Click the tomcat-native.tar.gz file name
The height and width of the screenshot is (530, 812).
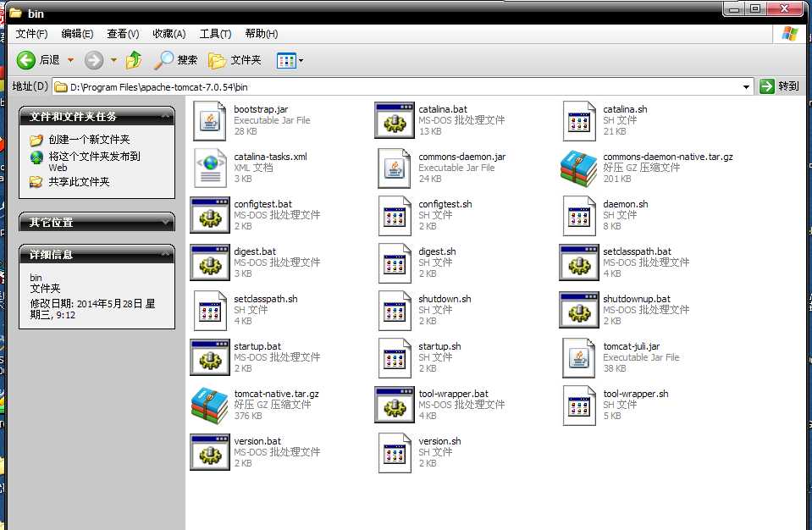pos(277,394)
